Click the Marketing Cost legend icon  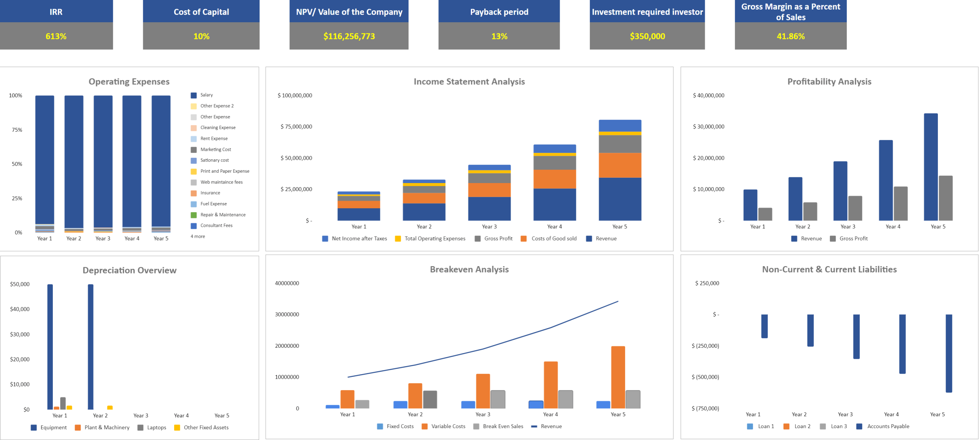(193, 149)
